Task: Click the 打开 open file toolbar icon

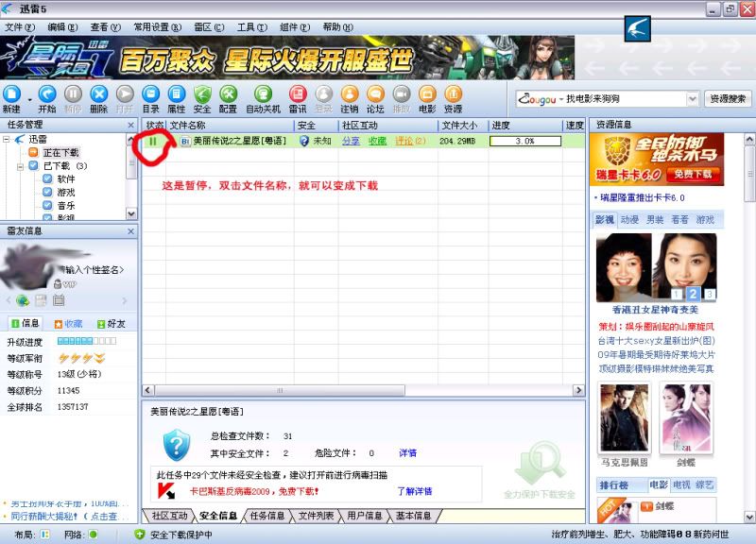Action: (x=125, y=94)
